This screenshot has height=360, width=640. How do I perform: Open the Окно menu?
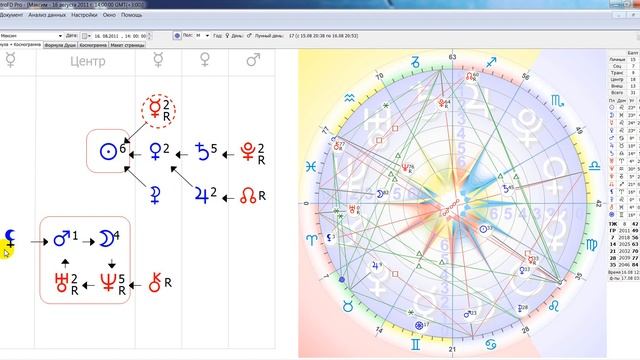109,15
